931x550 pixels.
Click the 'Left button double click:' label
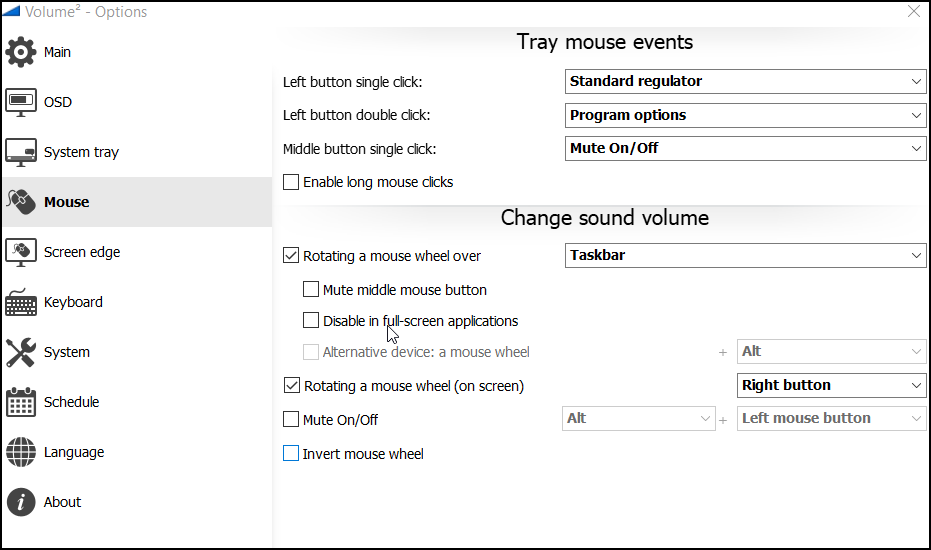pos(356,115)
